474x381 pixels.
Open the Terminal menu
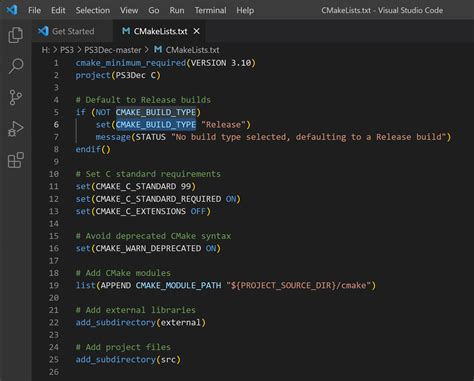click(210, 10)
